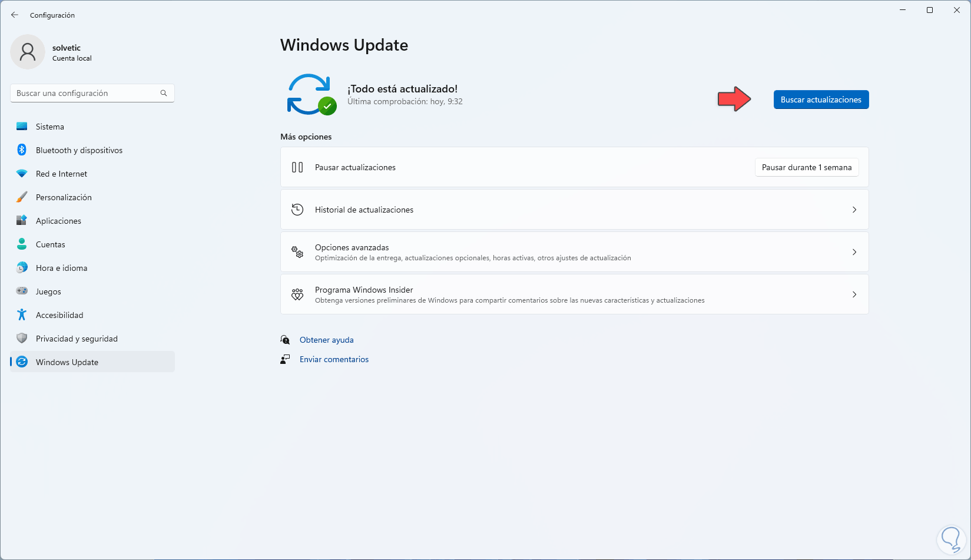The image size is (971, 560).
Task: Click the Enviar comentarios feedback icon
Action: (285, 359)
